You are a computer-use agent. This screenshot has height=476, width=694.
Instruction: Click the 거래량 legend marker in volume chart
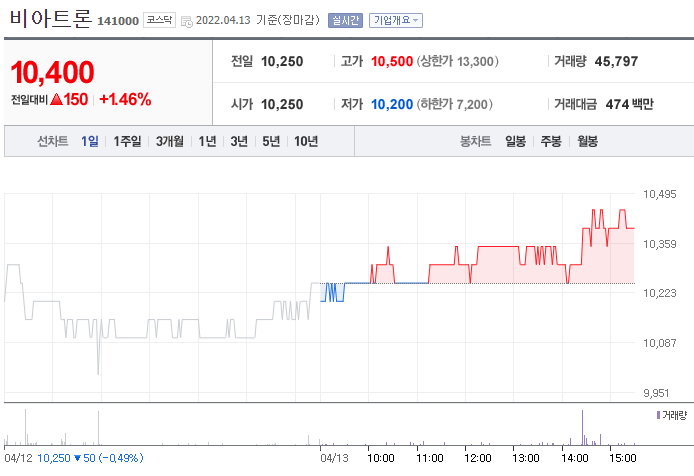coord(658,415)
